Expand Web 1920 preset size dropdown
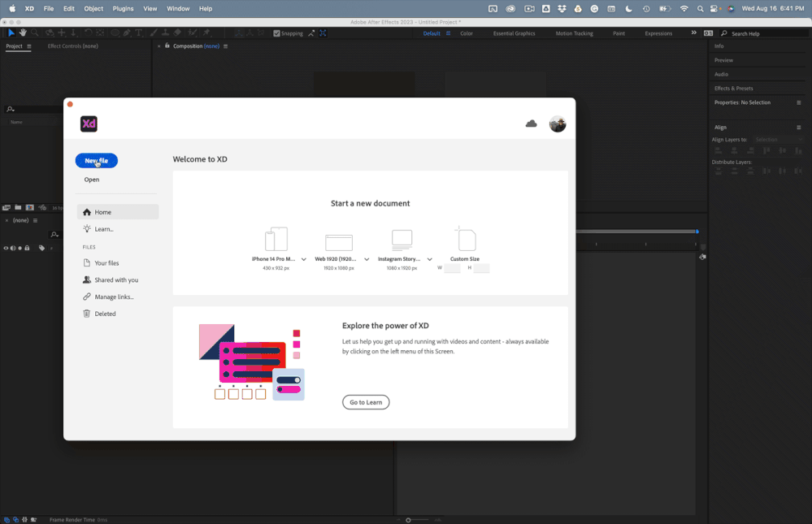812x524 pixels. [x=367, y=259]
